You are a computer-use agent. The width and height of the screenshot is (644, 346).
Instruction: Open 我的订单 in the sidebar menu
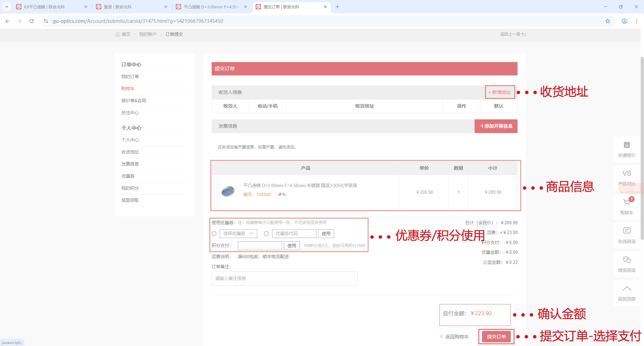(x=130, y=77)
